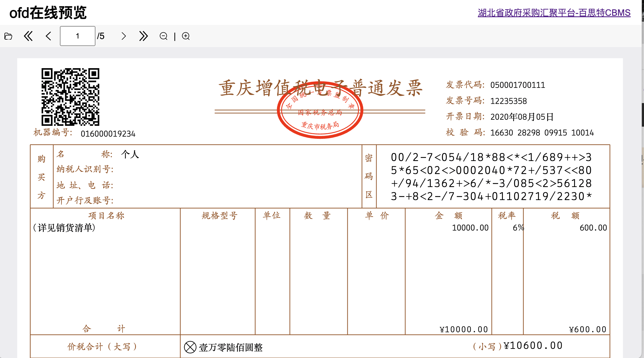The width and height of the screenshot is (644, 358).
Task: Open the 湖北省政府采购汇聚平台-百思特CBMS link
Action: click(x=554, y=12)
